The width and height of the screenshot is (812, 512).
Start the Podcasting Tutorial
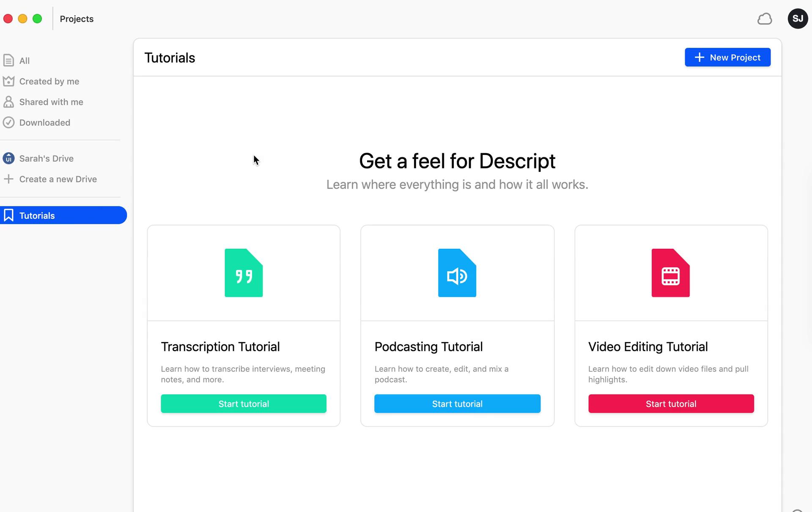(457, 404)
